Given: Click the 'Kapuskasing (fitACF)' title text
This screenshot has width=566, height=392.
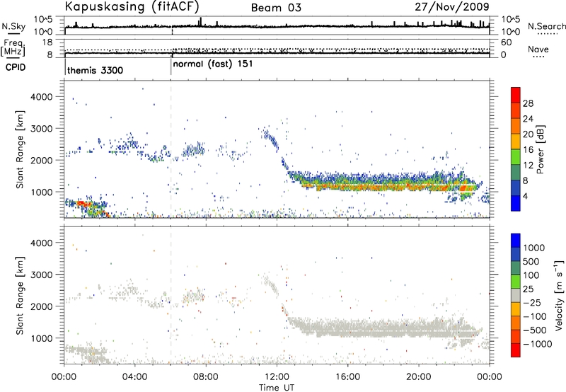Looking at the screenshot, I should pyautogui.click(x=132, y=6).
